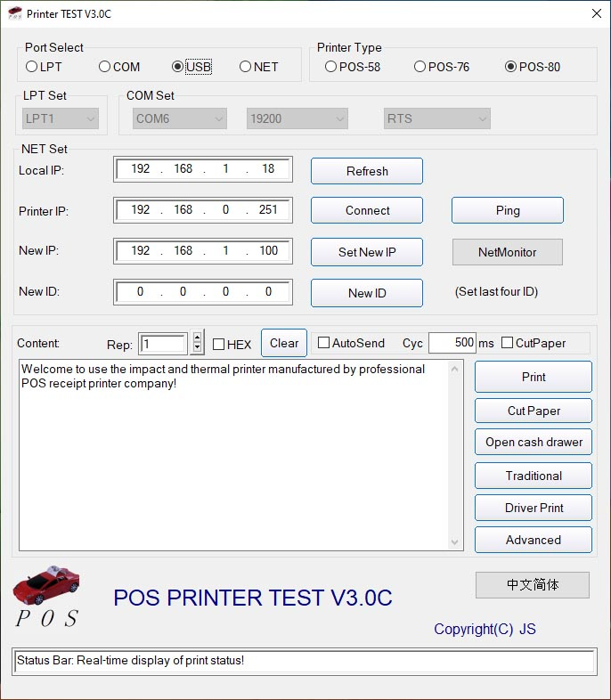Click the Rep count input field
611x700 pixels.
[163, 344]
